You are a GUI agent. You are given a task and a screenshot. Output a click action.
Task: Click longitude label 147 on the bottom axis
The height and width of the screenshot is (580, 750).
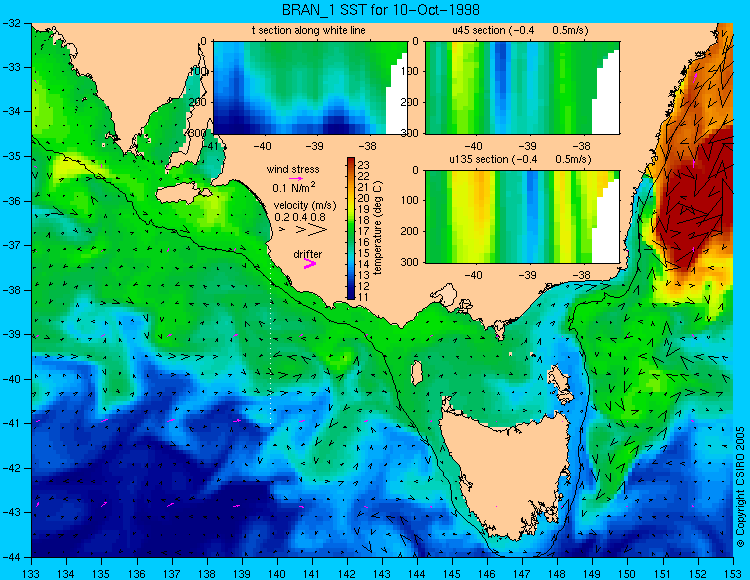(522, 574)
